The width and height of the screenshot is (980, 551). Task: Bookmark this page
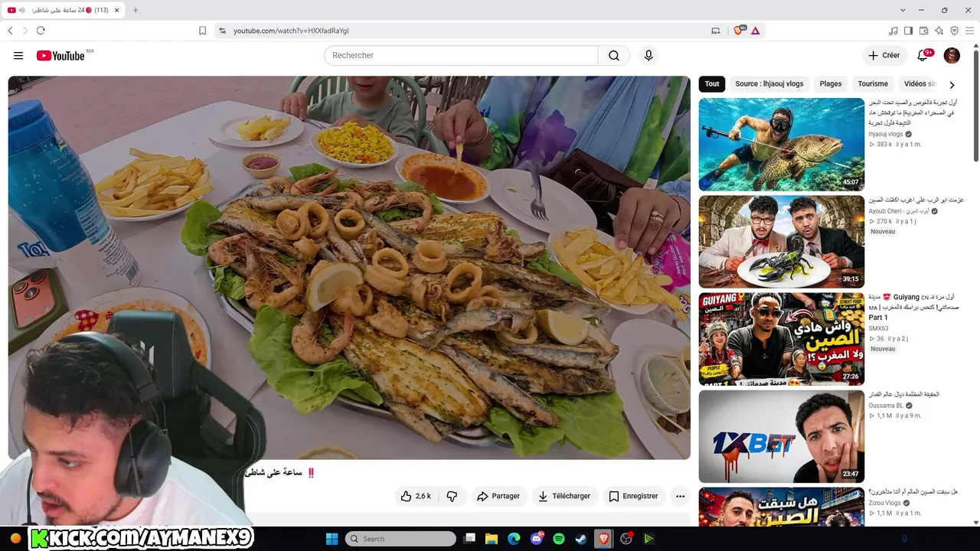coord(202,31)
